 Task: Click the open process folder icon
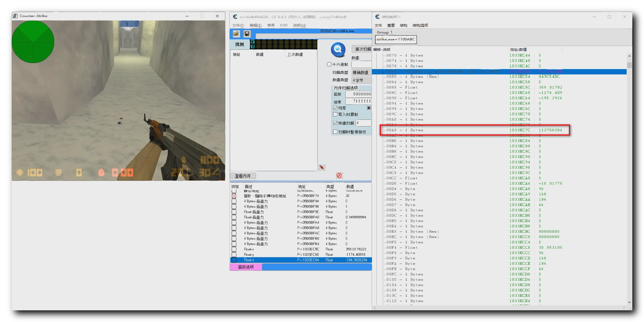point(236,34)
